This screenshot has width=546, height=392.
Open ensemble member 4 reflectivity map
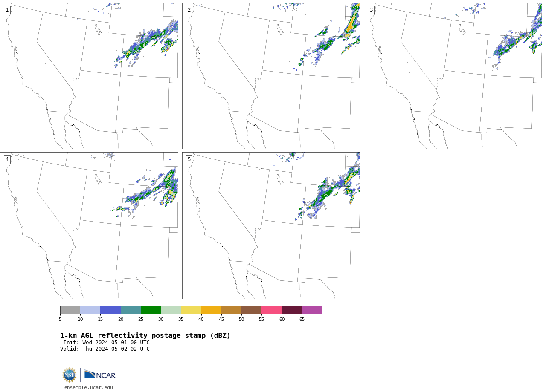89,225
